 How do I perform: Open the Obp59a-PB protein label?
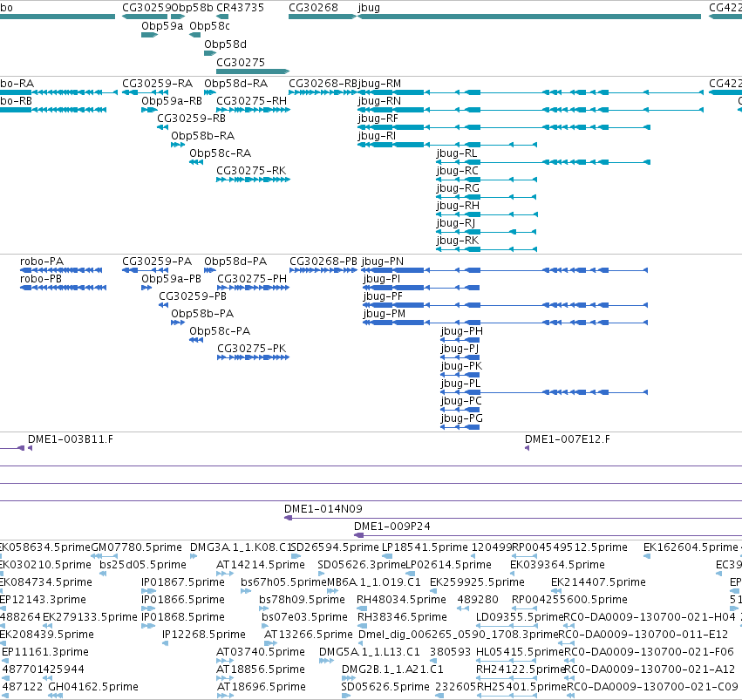(171, 279)
